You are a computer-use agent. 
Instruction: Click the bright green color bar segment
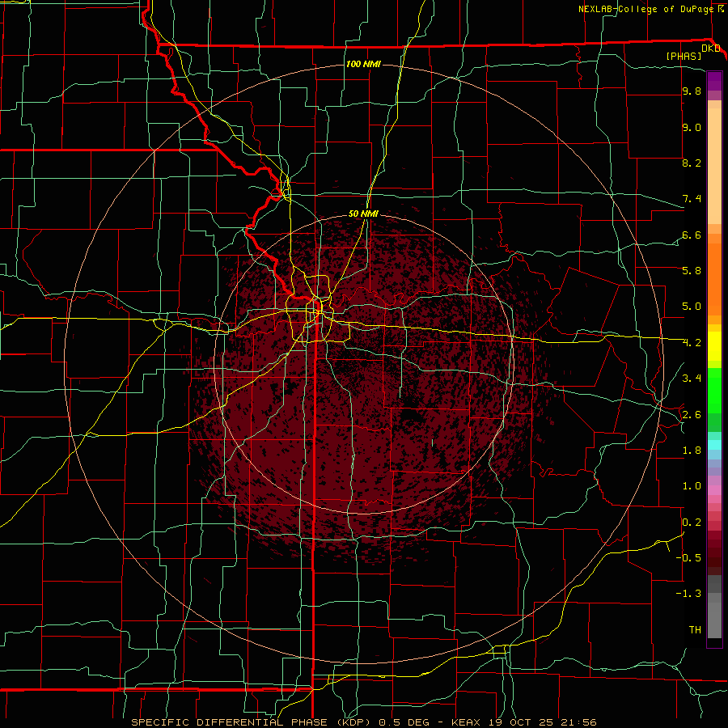pyautogui.click(x=714, y=391)
